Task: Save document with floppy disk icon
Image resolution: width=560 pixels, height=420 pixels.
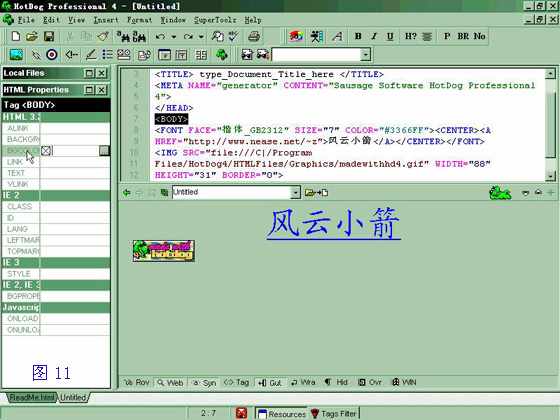Action: 49,36
